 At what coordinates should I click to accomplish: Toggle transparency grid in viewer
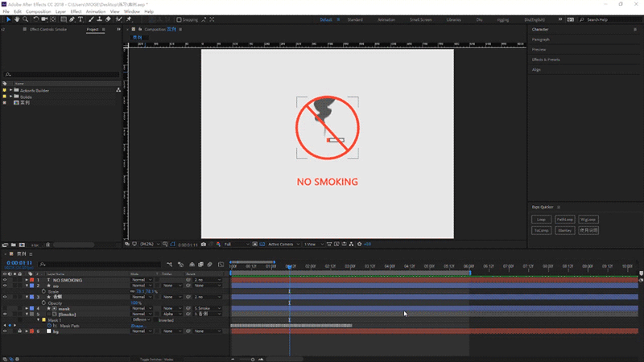(x=262, y=245)
